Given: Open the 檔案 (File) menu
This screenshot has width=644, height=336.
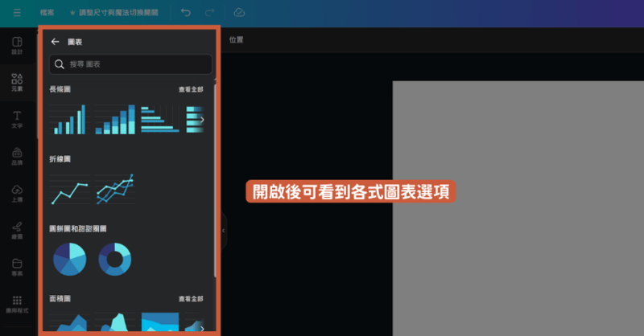Looking at the screenshot, I should tap(47, 14).
